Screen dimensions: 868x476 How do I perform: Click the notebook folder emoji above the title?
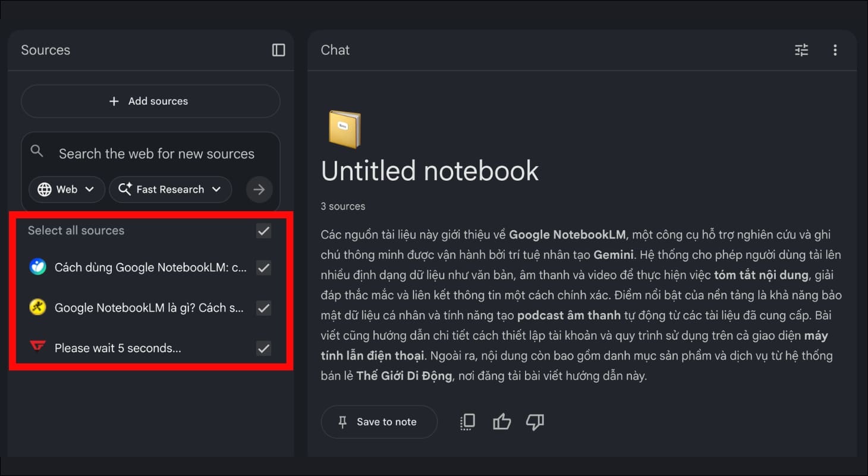[344, 129]
